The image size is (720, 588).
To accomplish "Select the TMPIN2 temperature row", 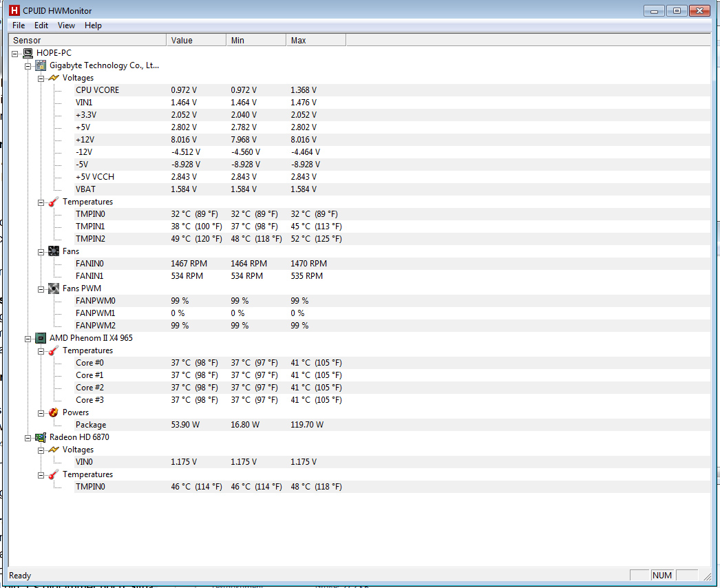I will coord(392,239).
